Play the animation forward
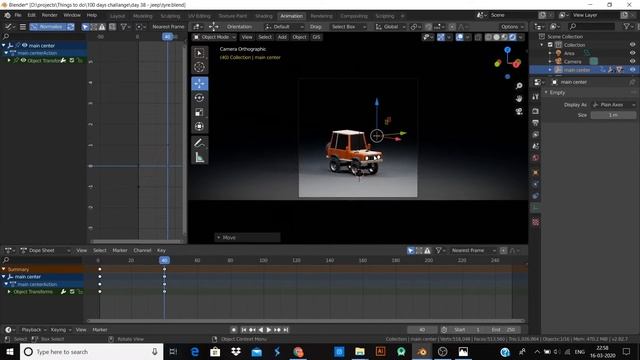This screenshot has height=360, width=640. coord(269,330)
